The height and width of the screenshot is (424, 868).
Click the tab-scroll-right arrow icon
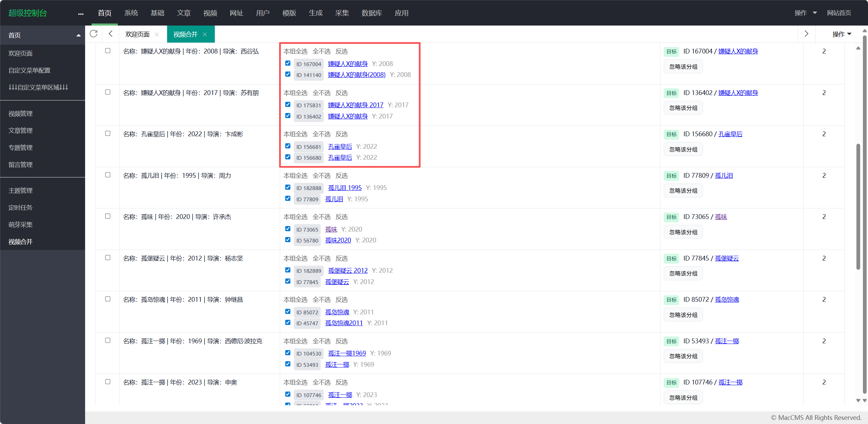click(806, 34)
